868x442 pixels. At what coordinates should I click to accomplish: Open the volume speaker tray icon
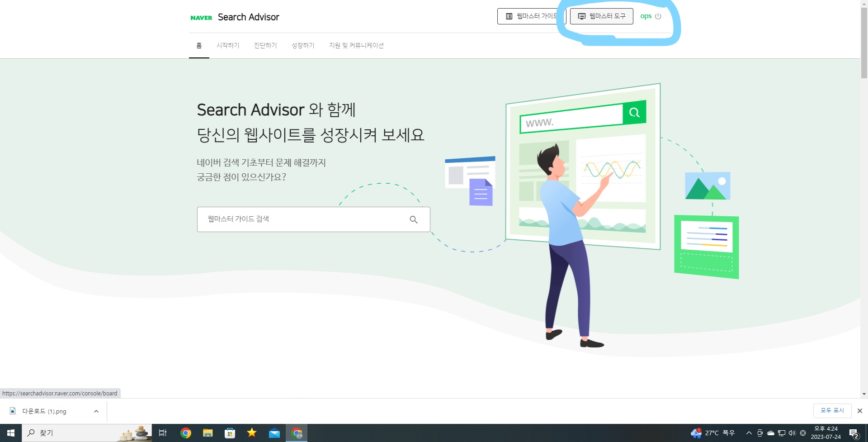792,433
